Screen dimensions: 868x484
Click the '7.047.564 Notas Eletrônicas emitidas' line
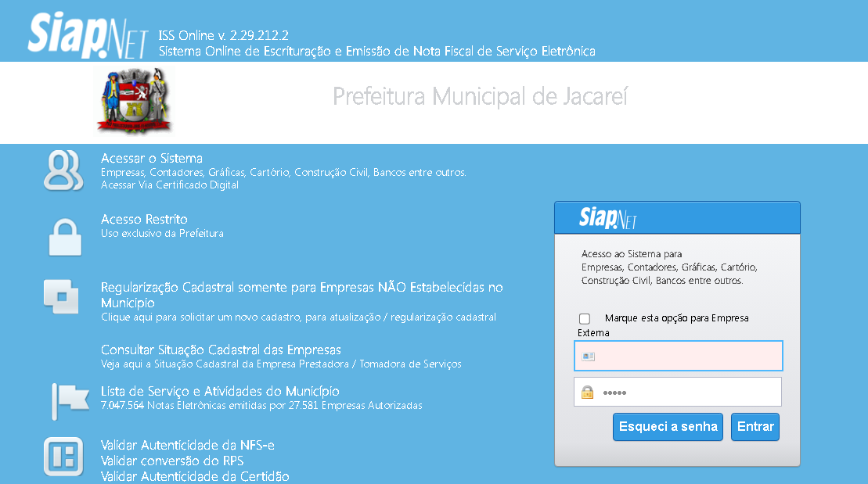click(x=261, y=406)
